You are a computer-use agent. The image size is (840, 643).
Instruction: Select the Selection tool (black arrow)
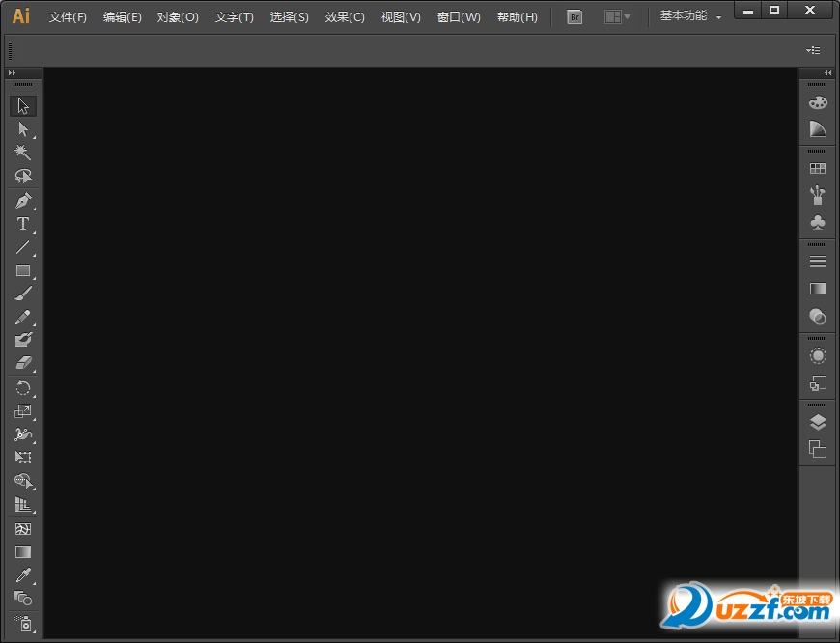[x=23, y=105]
